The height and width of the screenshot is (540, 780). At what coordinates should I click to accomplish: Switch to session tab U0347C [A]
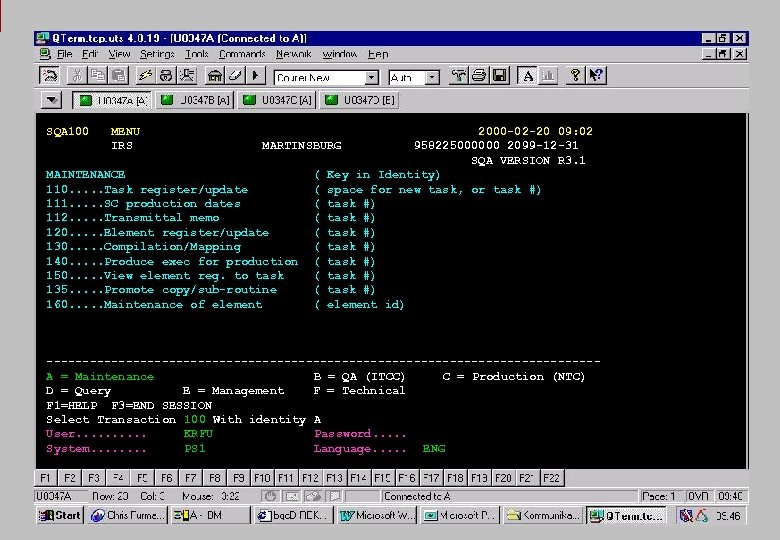point(277,100)
